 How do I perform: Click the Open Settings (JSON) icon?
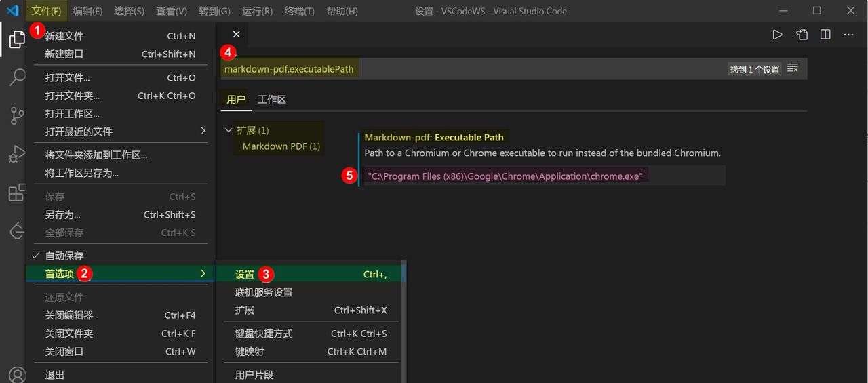[x=802, y=35]
